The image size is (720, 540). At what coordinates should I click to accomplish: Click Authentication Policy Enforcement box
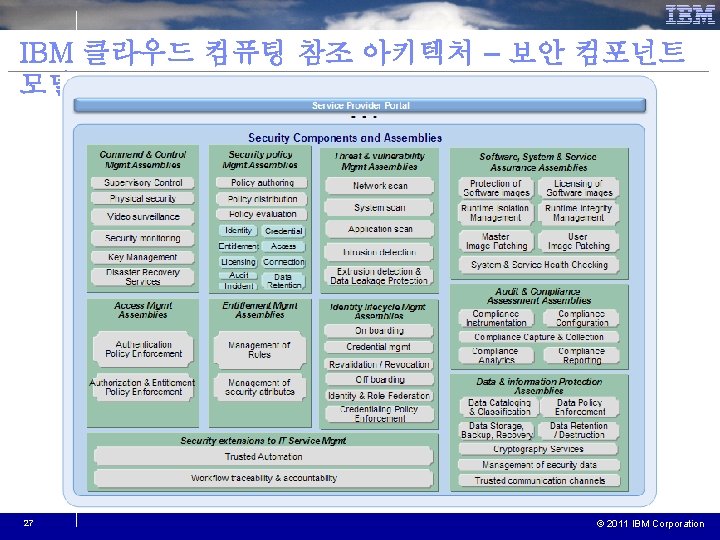[143, 349]
